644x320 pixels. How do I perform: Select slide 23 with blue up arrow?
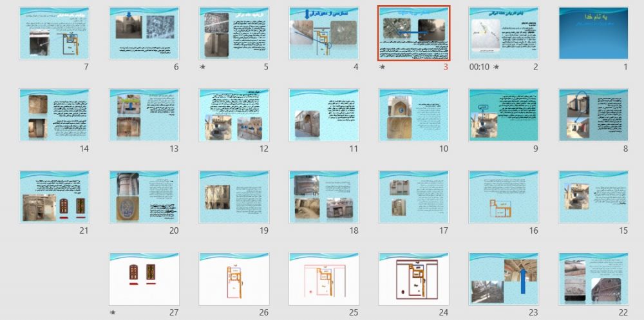(504, 279)
